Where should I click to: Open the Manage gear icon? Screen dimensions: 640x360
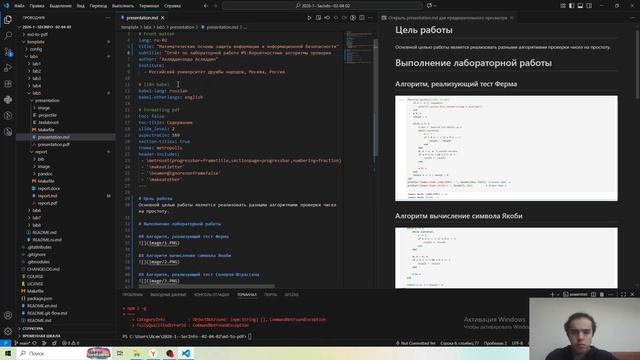(x=8, y=331)
